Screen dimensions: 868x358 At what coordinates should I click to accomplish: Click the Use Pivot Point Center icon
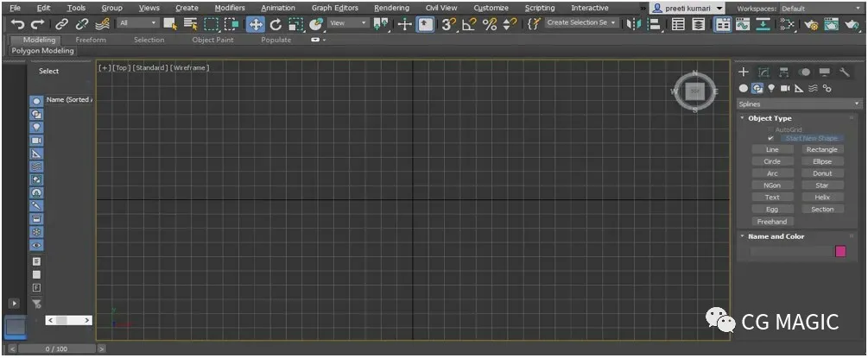381,24
